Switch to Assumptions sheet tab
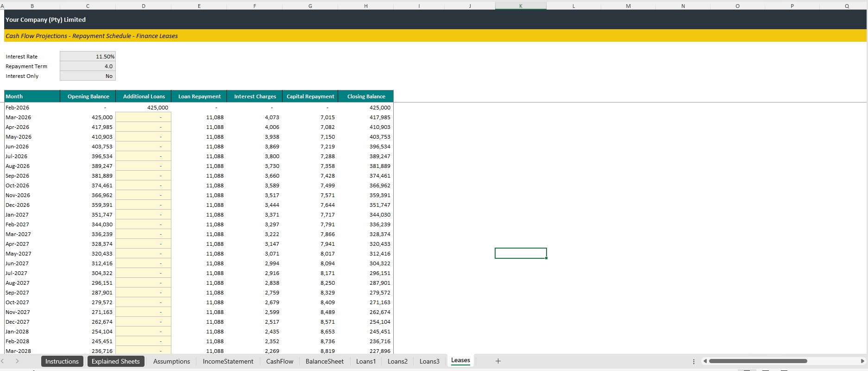The width and height of the screenshot is (868, 371). pyautogui.click(x=171, y=361)
